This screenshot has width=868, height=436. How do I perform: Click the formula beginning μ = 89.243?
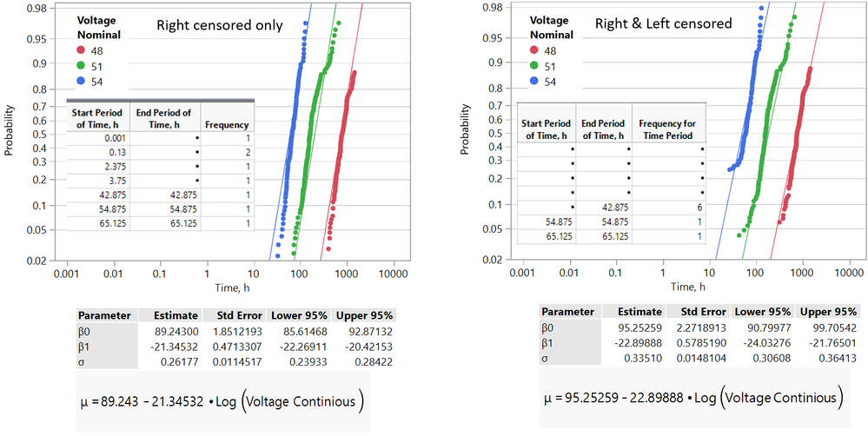(222, 403)
